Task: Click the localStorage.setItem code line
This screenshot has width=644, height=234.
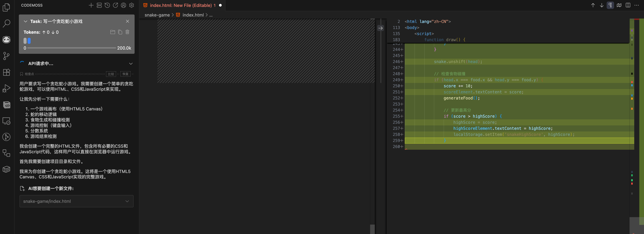Action: 514,135
